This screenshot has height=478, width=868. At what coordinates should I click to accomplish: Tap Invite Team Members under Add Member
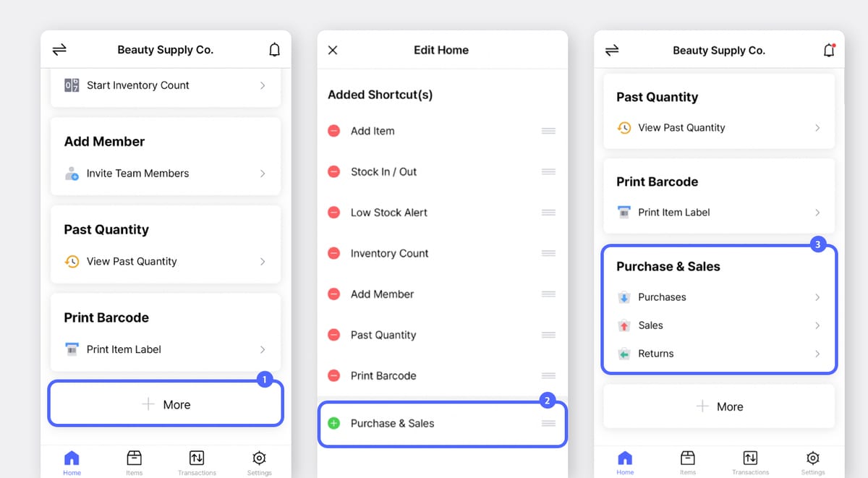[x=139, y=173]
